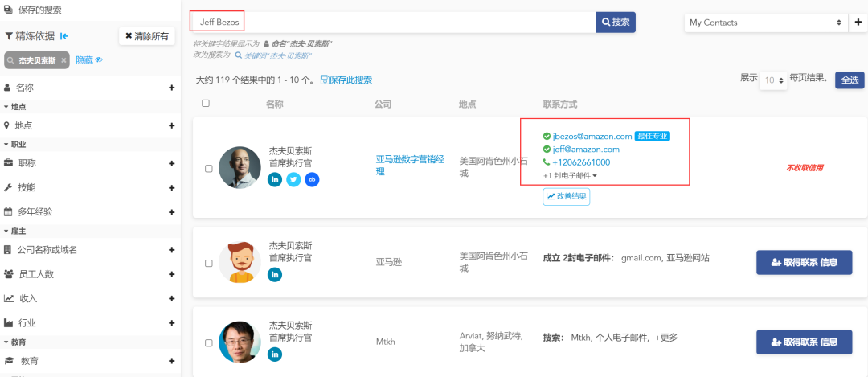The height and width of the screenshot is (377, 868).
Task: Open first result's LinkedIn profile icon
Action: (x=275, y=180)
